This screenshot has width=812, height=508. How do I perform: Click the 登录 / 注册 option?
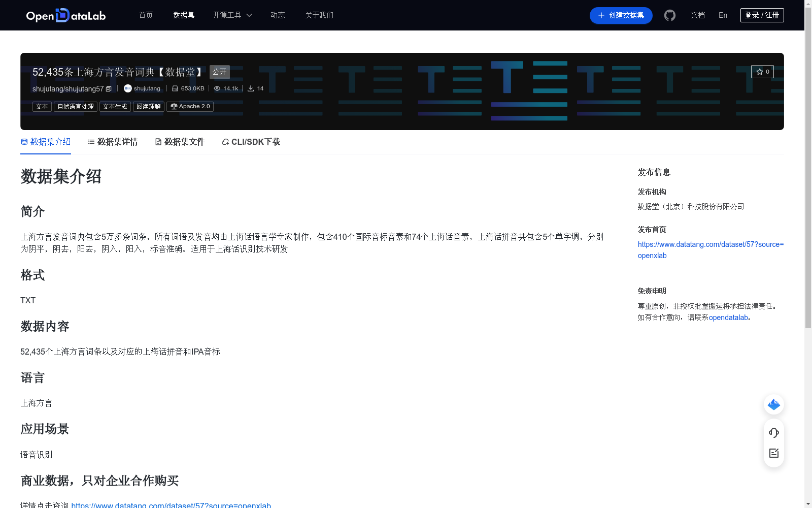pyautogui.click(x=762, y=15)
